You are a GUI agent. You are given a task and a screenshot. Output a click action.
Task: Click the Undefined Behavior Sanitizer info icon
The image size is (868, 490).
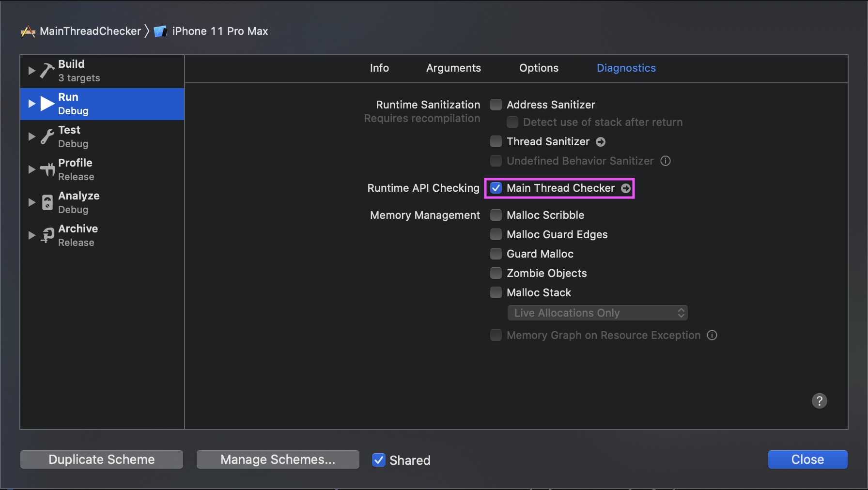pos(666,161)
